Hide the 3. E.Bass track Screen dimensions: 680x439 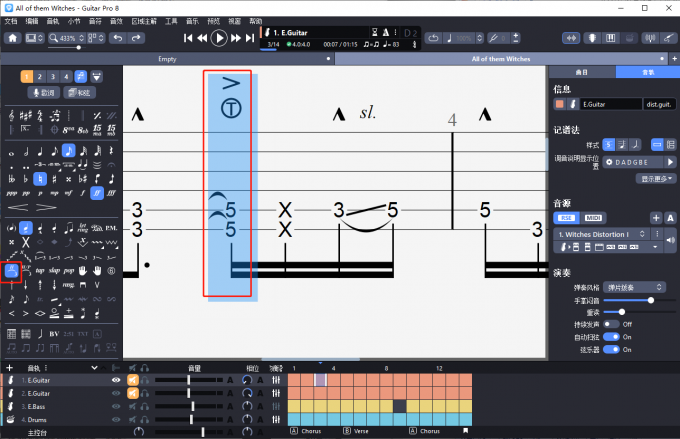coord(117,406)
